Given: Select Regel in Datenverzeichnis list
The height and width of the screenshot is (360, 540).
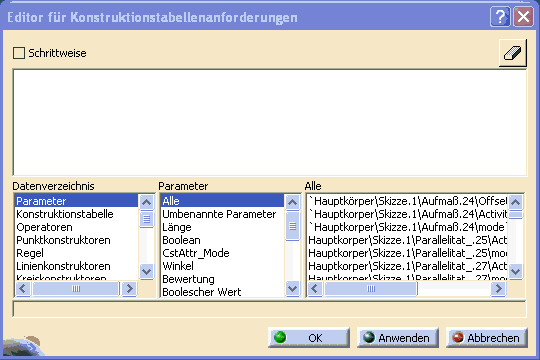Looking at the screenshot, I should pyautogui.click(x=76, y=253).
